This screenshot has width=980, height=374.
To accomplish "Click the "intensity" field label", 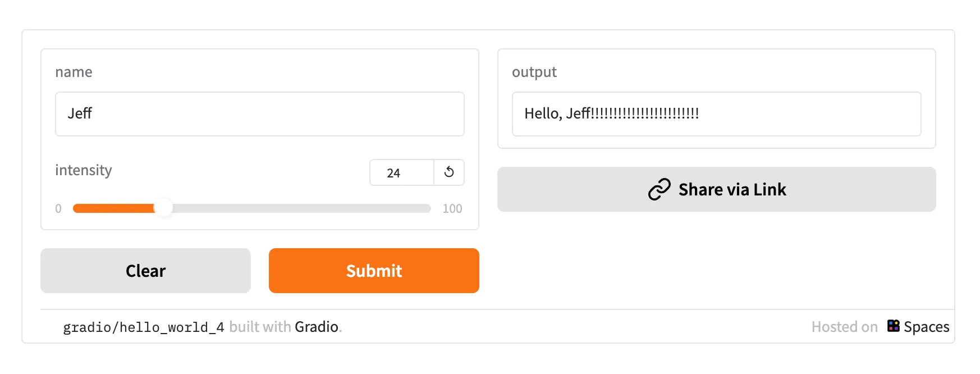I will [84, 170].
